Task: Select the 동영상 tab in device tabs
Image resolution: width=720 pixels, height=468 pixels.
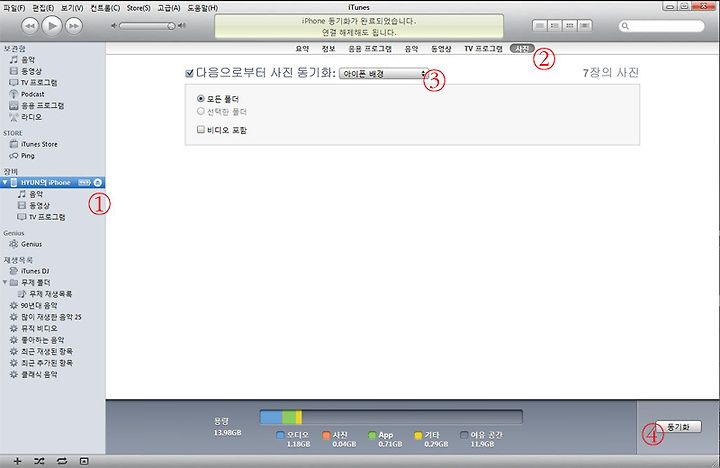Action: click(441, 49)
